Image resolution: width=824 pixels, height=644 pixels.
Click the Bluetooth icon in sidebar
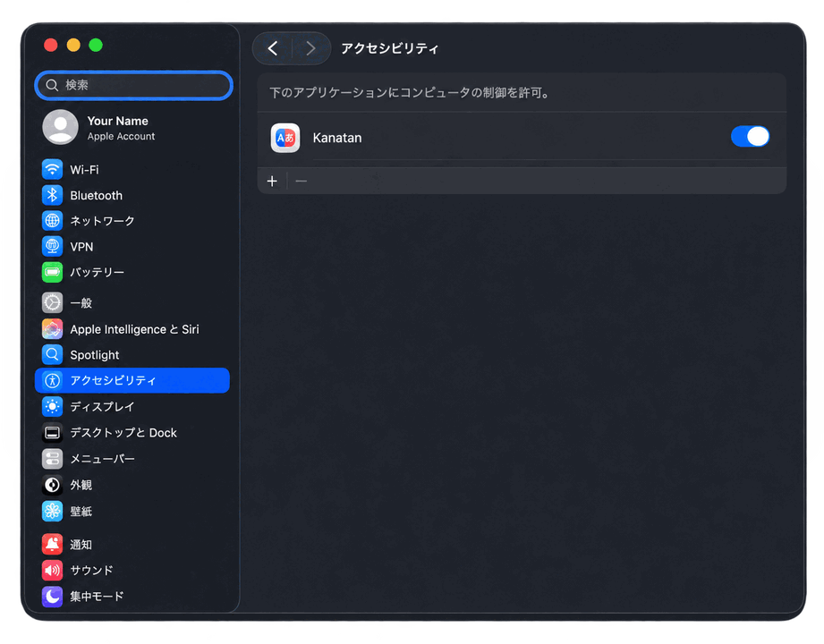pos(52,195)
